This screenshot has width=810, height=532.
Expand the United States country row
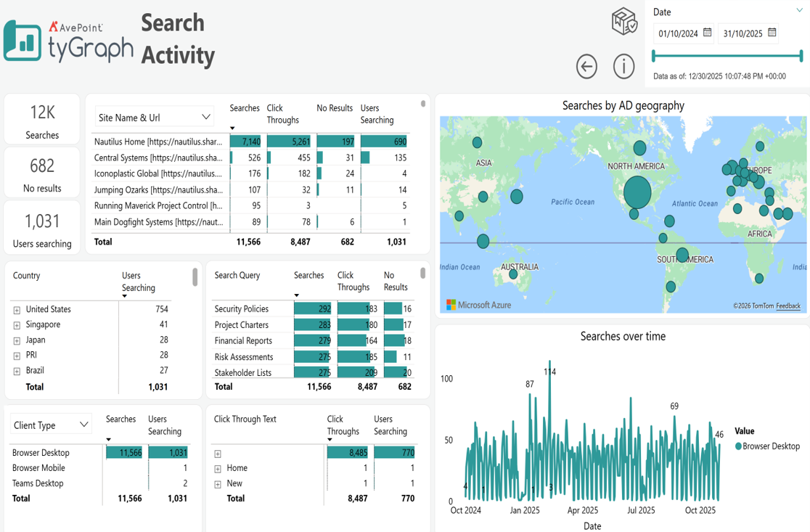click(17, 310)
